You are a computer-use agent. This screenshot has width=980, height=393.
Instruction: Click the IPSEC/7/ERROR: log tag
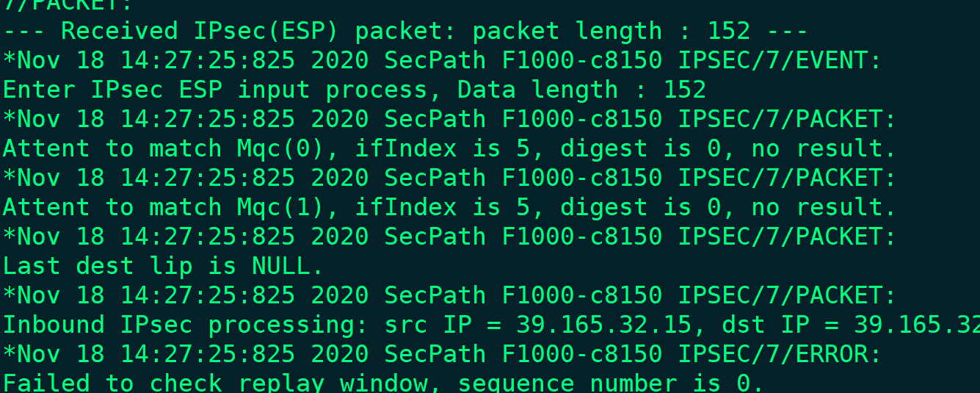pyautogui.click(x=780, y=354)
